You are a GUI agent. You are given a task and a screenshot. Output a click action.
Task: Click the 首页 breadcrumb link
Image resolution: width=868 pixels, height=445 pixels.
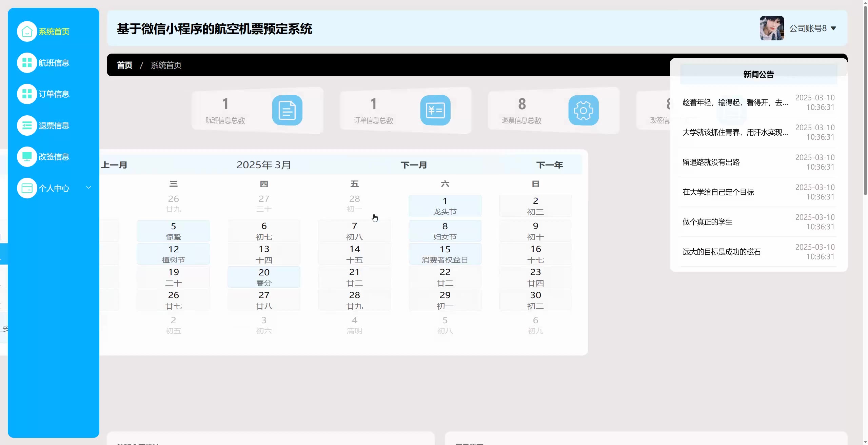[124, 65]
